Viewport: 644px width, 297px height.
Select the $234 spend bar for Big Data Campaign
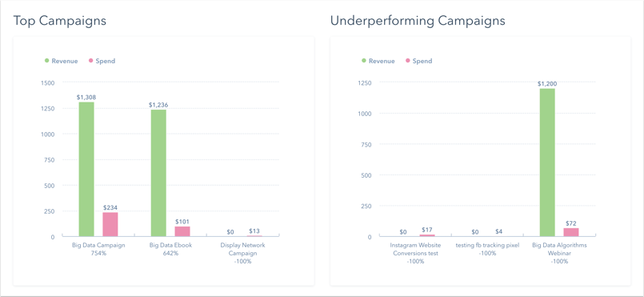[x=110, y=224]
